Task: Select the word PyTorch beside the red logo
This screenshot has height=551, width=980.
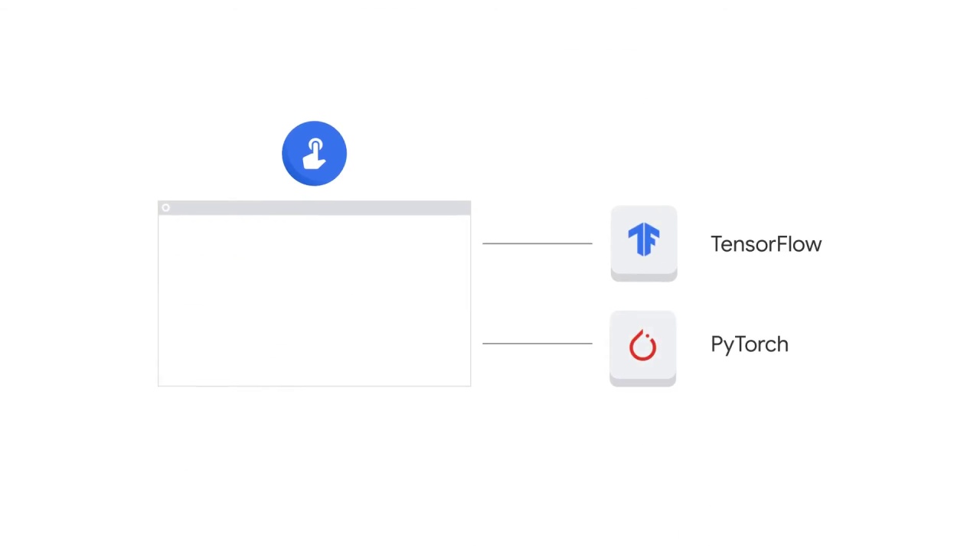Action: [x=749, y=344]
